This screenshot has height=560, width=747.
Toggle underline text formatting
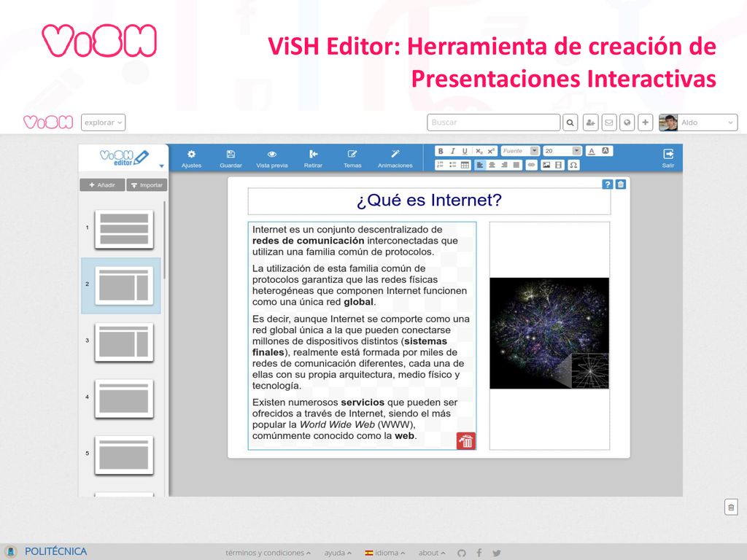(465, 151)
